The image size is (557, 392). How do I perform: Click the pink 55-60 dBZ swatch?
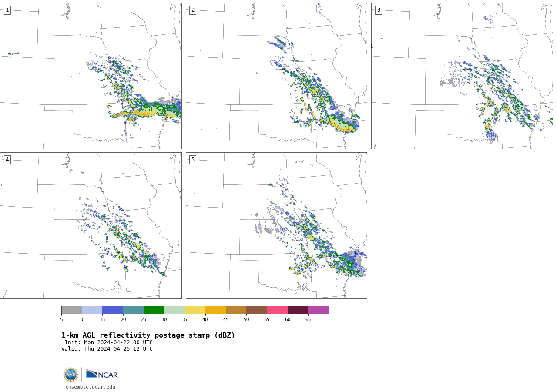(x=277, y=310)
